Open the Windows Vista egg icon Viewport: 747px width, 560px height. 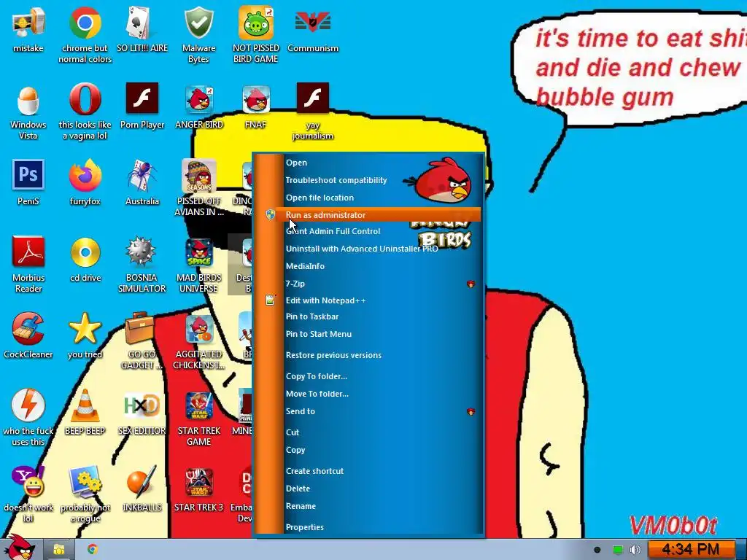pyautogui.click(x=28, y=99)
